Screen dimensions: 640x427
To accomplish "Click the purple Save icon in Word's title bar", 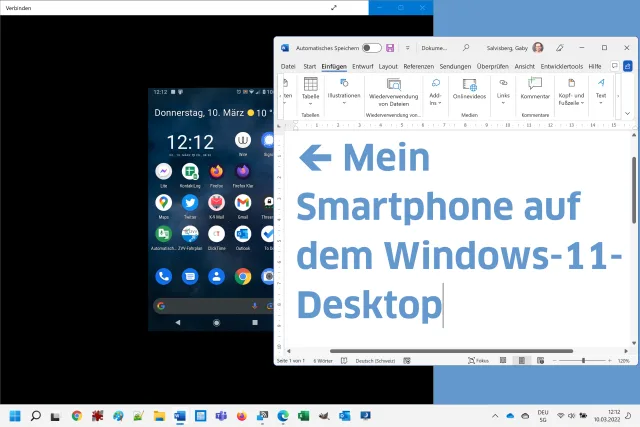I will coord(390,48).
